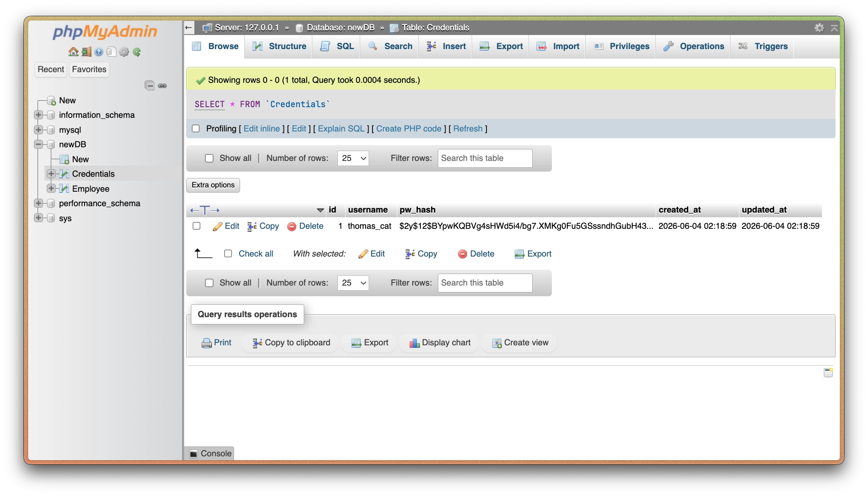Select the thomas_cat row checkbox

(196, 226)
